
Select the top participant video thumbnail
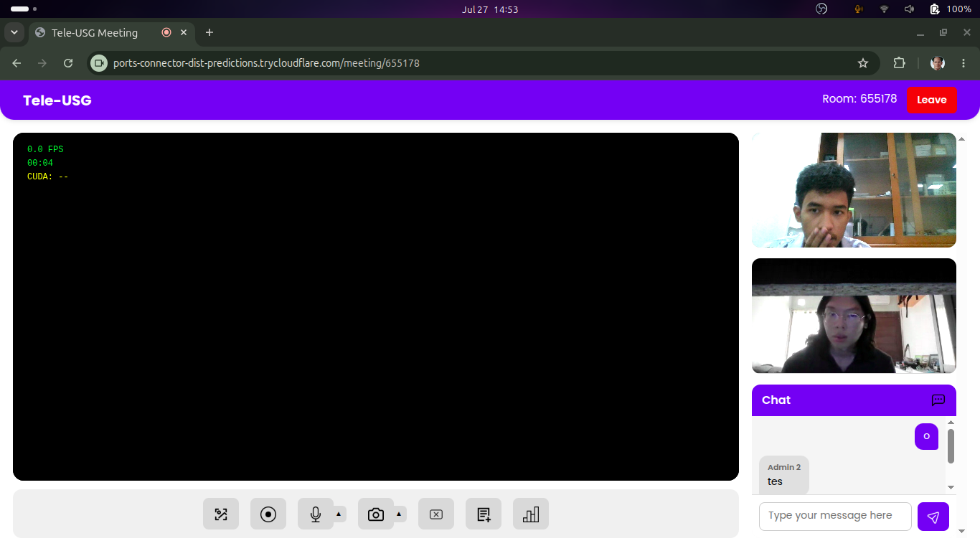pyautogui.click(x=854, y=190)
